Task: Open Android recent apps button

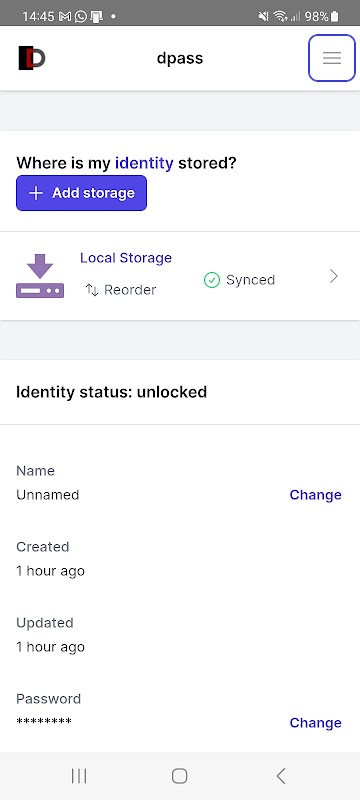Action: click(79, 776)
